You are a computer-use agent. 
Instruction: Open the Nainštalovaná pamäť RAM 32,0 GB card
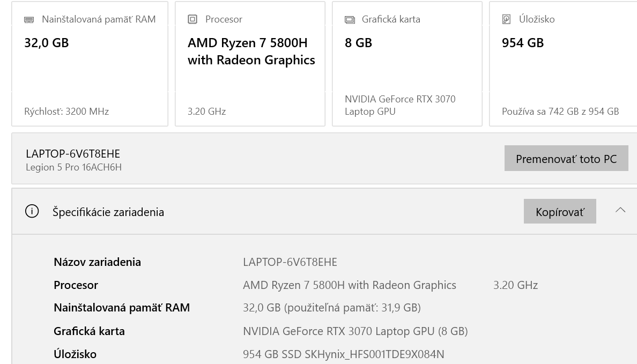(90, 64)
